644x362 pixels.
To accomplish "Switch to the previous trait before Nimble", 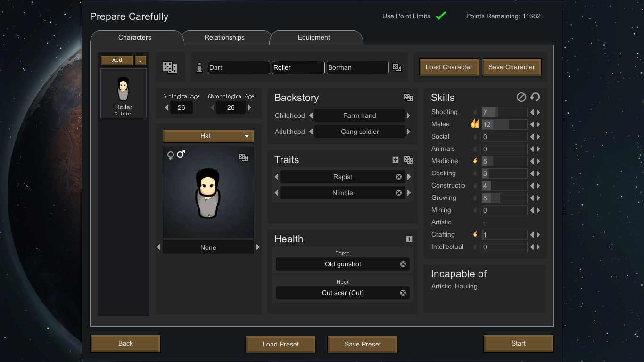I will (x=277, y=193).
